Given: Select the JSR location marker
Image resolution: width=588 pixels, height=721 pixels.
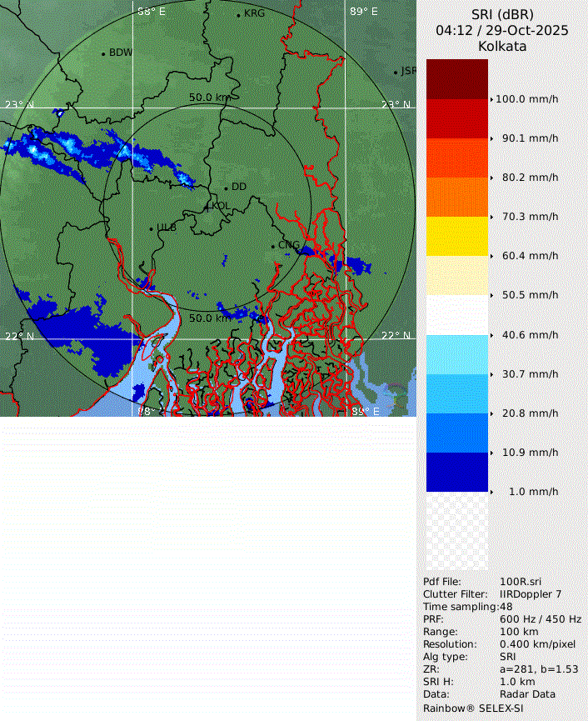Looking at the screenshot, I should pyautogui.click(x=396, y=73).
